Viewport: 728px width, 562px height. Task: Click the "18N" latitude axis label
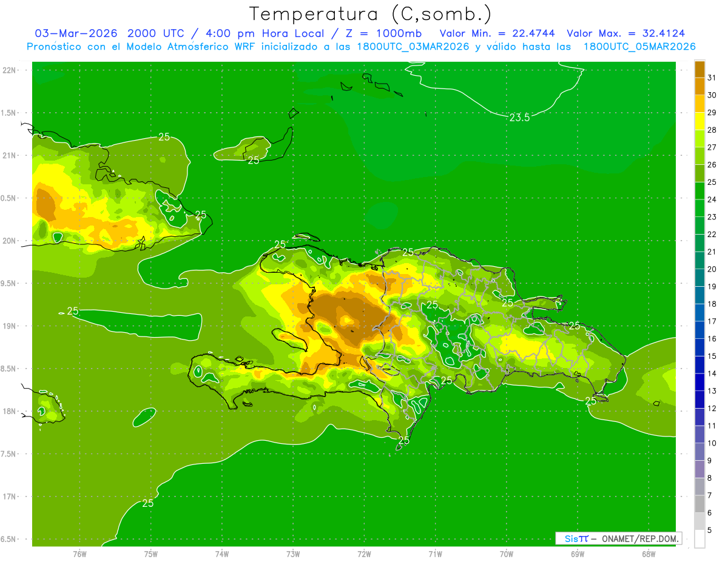click(x=8, y=412)
